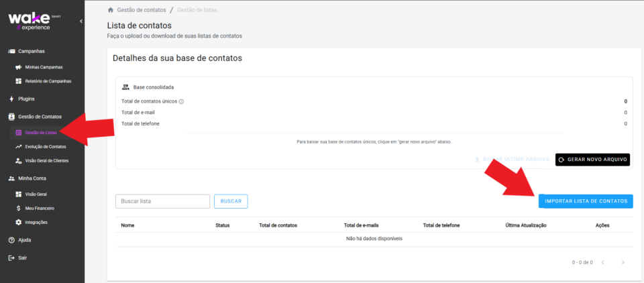Select Gestão de Listas menu item

pyautogui.click(x=40, y=132)
